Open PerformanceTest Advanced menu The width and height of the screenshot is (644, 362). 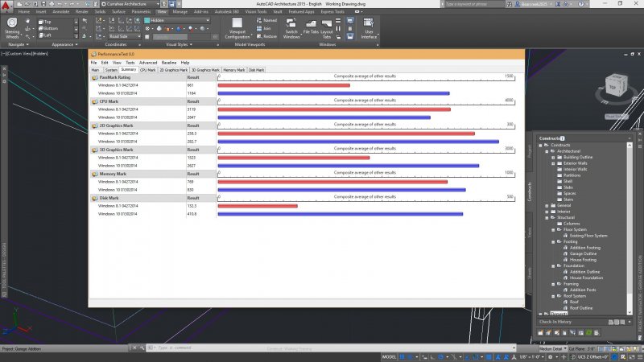pyautogui.click(x=148, y=63)
